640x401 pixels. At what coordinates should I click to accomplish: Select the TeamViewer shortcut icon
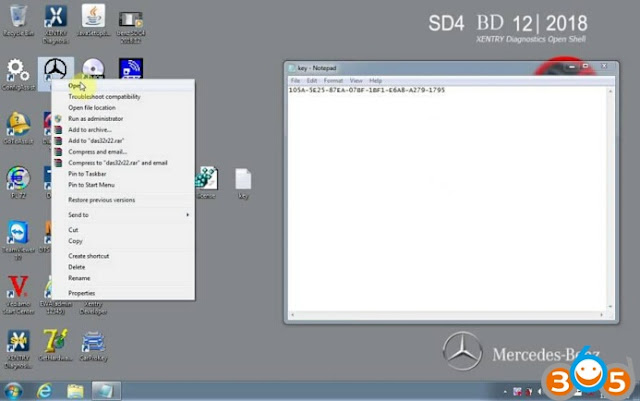coord(18,240)
